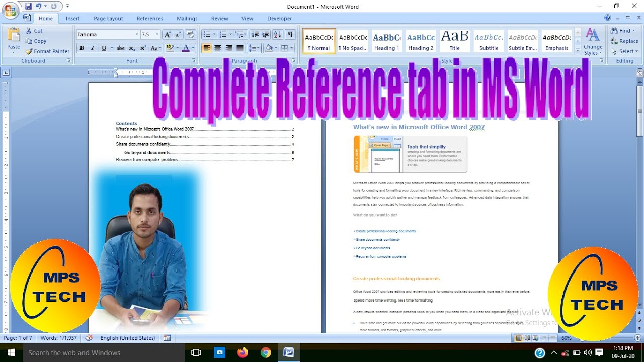Save the document from Quick Access toolbar

[28, 7]
